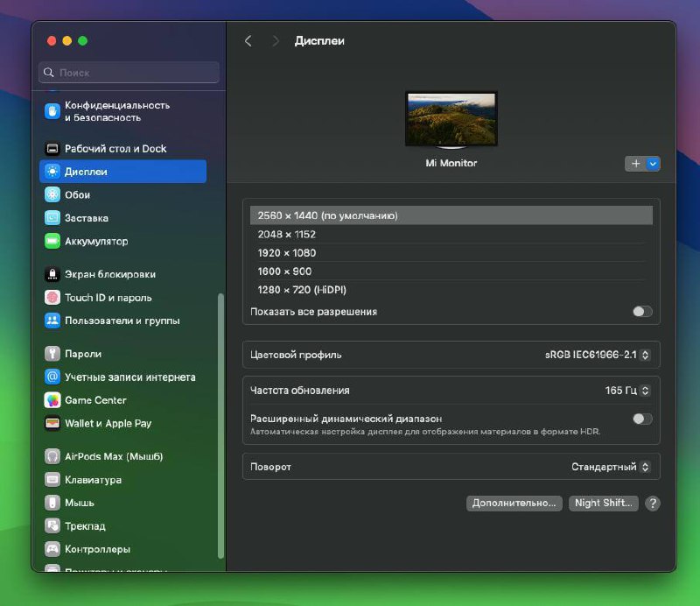
Task: Click the 'Поиск' search field
Action: pyautogui.click(x=129, y=73)
